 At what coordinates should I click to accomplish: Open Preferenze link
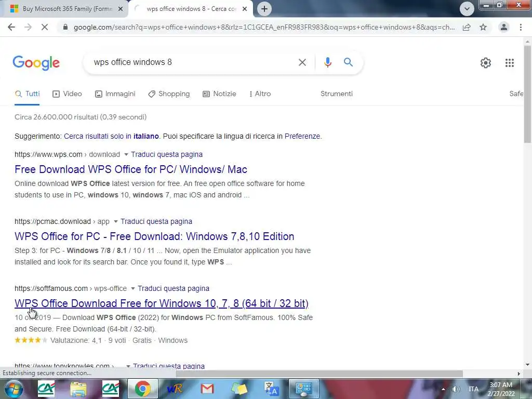[x=302, y=137]
